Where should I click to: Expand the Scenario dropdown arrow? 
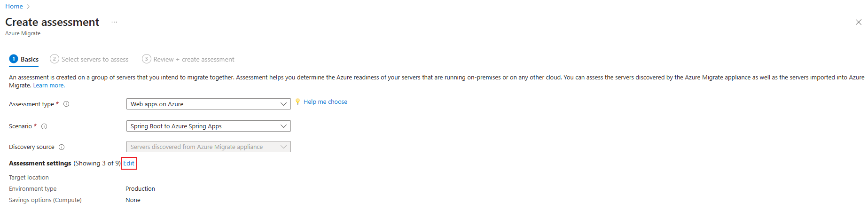pos(283,126)
